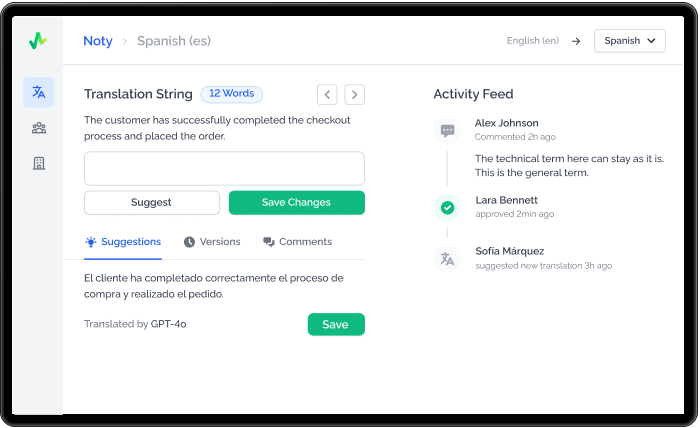The image size is (700, 428).
Task: Click the Save Changes button
Action: click(x=296, y=202)
